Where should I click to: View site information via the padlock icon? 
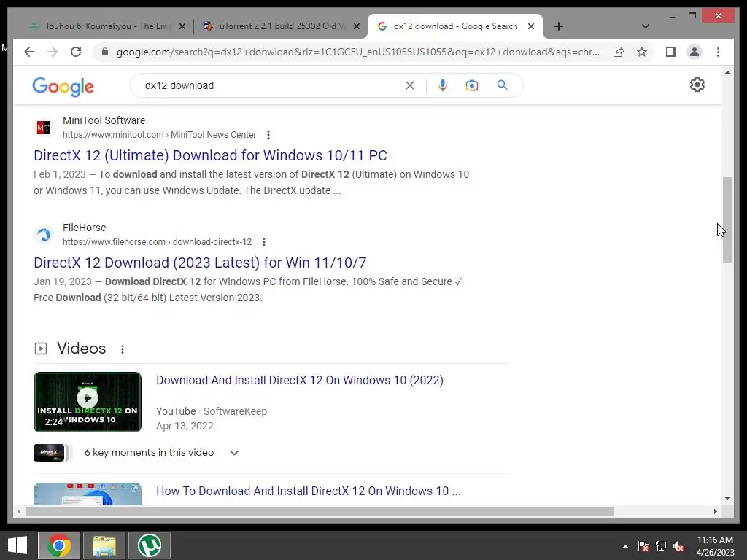click(105, 52)
